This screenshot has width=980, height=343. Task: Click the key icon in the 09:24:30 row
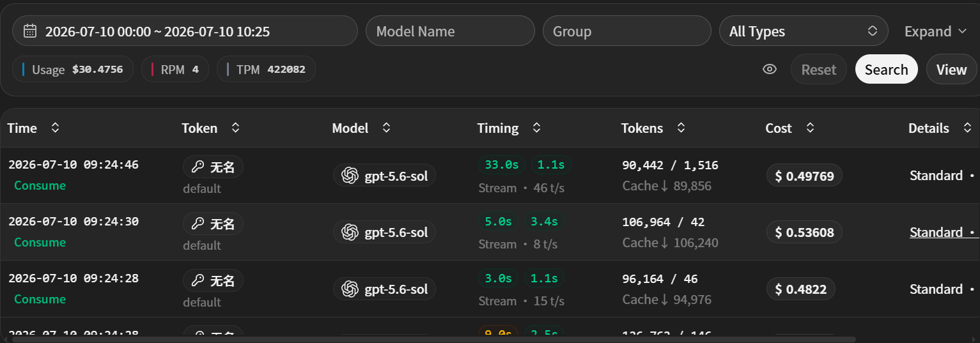click(x=198, y=224)
